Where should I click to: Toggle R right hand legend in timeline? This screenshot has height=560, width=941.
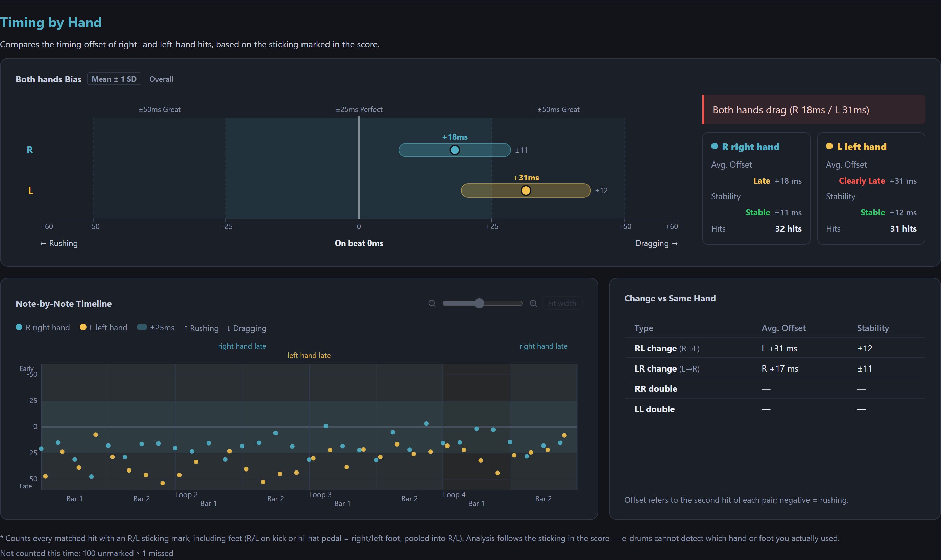tap(43, 328)
